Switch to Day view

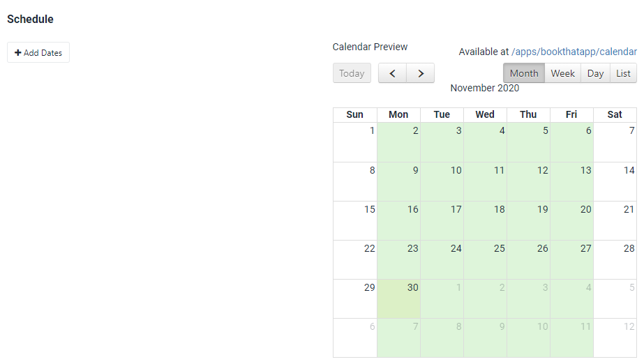point(595,73)
